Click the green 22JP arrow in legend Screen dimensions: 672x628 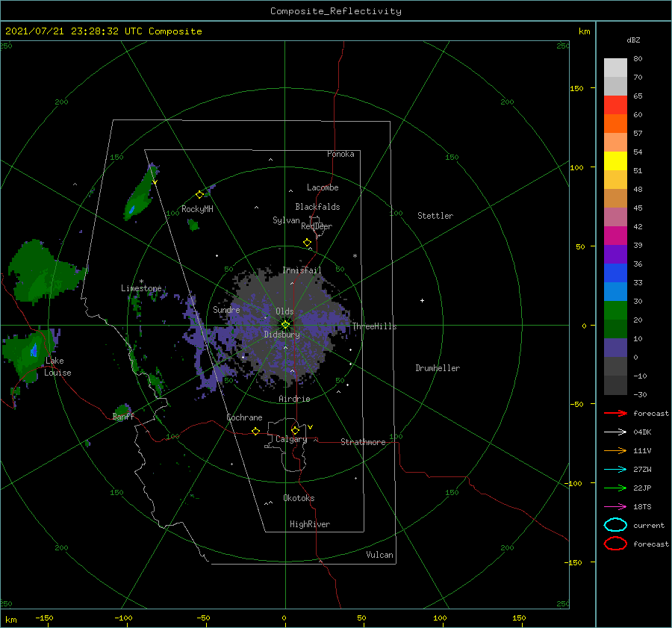(x=615, y=488)
